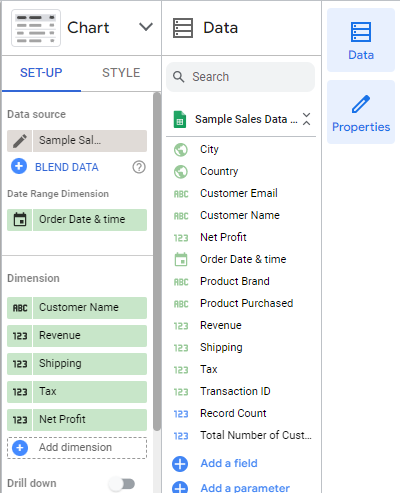Toggle the Drill down switch
Image resolution: width=400 pixels, height=493 pixels.
pos(123,483)
